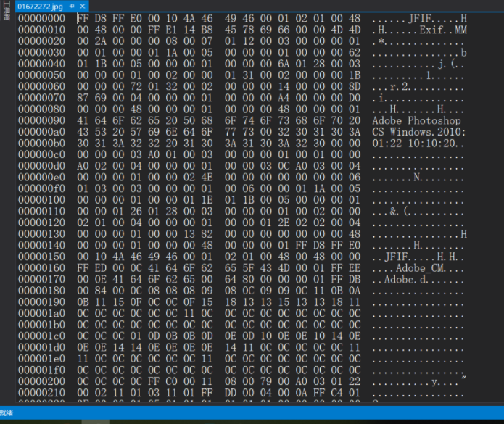
Task: Click offset 00000200 row address
Action: click(41, 381)
